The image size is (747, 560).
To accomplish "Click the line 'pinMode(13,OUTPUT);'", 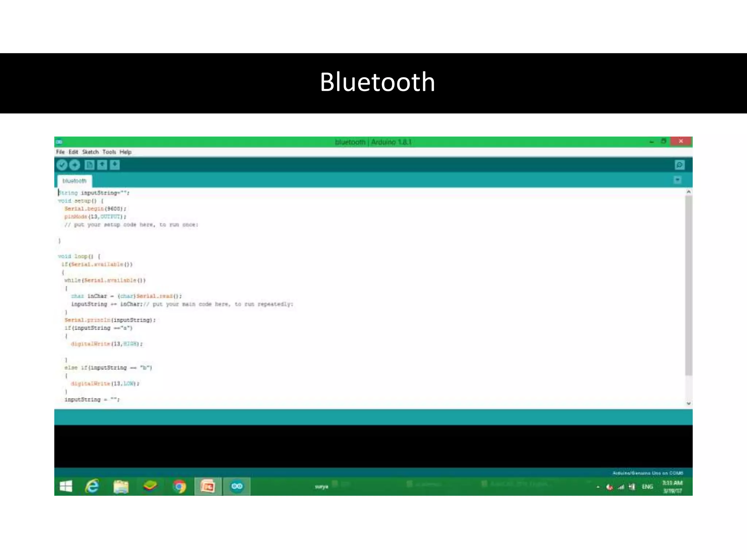I will coord(95,217).
